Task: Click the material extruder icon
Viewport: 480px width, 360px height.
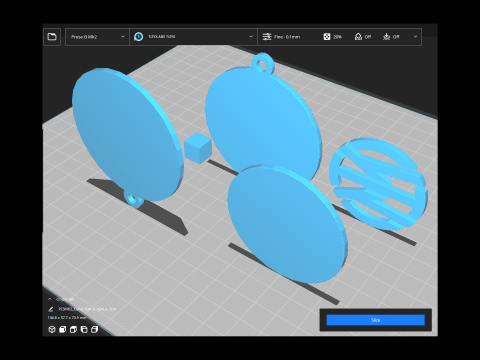Action: coord(138,37)
